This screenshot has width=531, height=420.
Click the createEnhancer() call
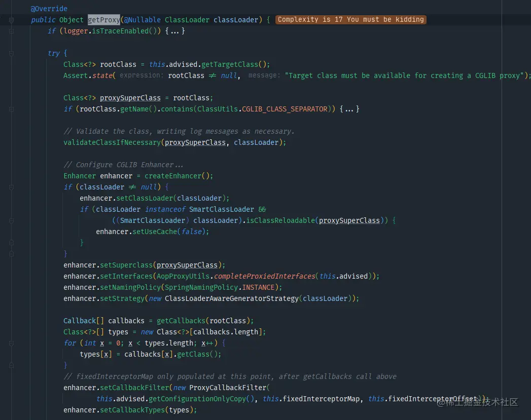click(x=176, y=176)
